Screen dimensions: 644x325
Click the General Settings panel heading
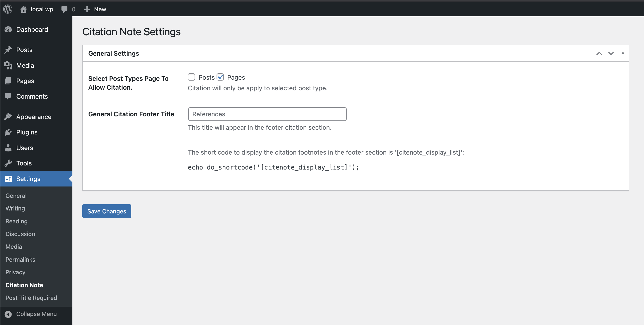[x=114, y=53]
